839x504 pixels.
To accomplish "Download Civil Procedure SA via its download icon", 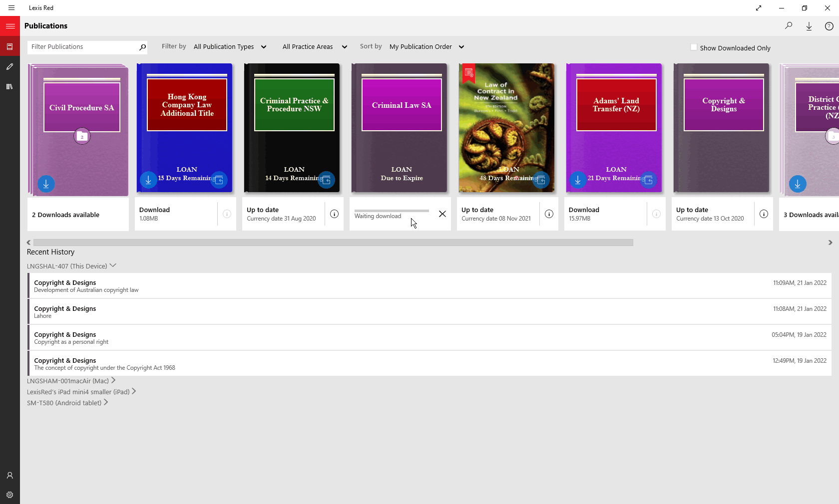I will click(x=46, y=184).
